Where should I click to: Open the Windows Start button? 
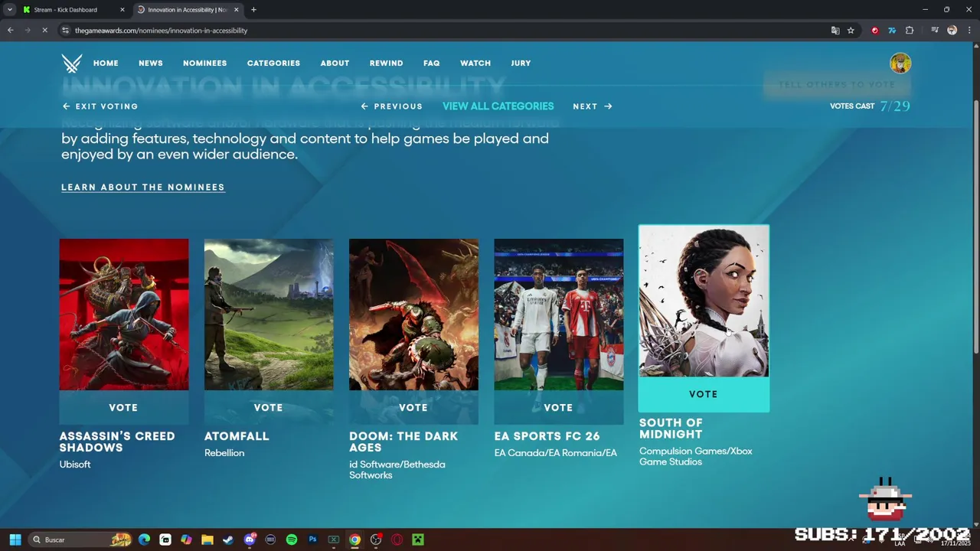click(15, 540)
